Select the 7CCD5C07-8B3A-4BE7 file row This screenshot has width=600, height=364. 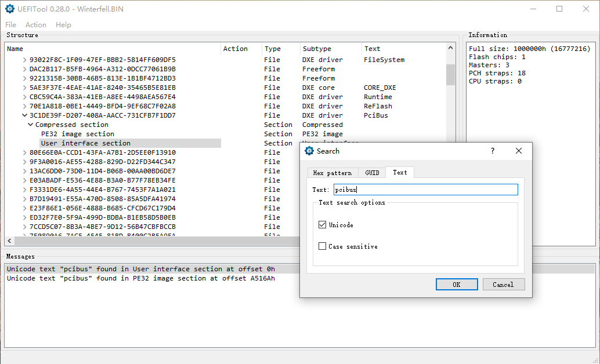click(103, 227)
